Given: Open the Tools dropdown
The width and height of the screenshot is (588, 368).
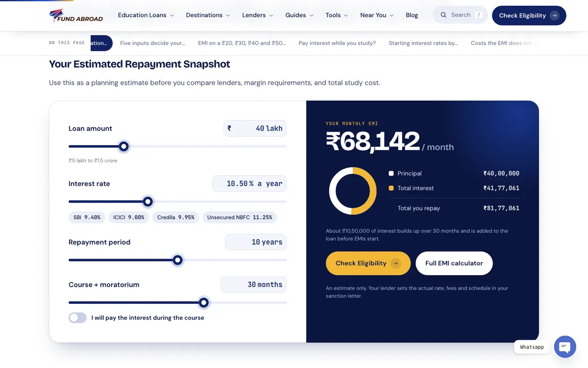Looking at the screenshot, I should click(337, 15).
